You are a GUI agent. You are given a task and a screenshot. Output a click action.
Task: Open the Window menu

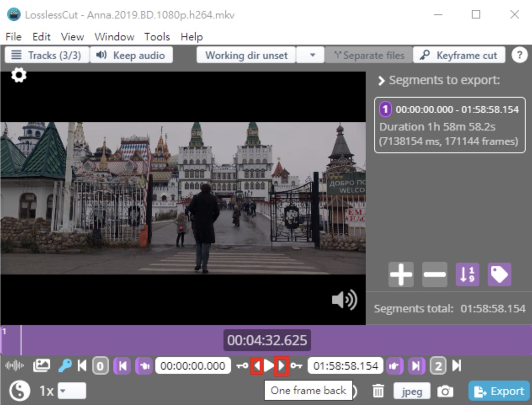tap(114, 37)
